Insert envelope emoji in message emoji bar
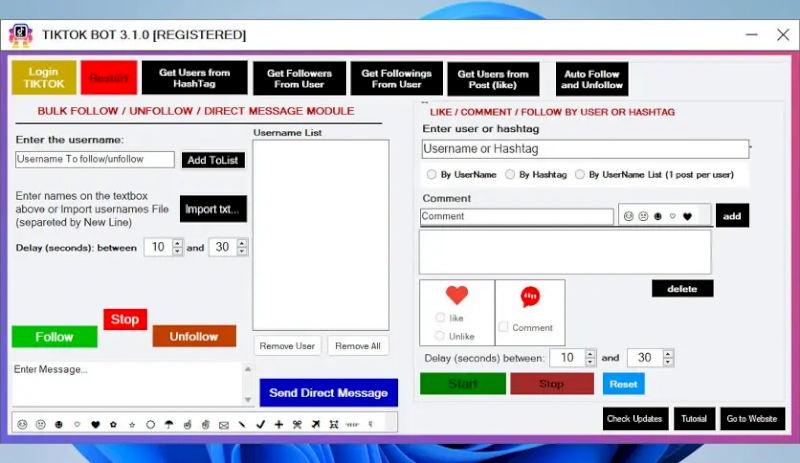This screenshot has width=800, height=463. tap(223, 425)
